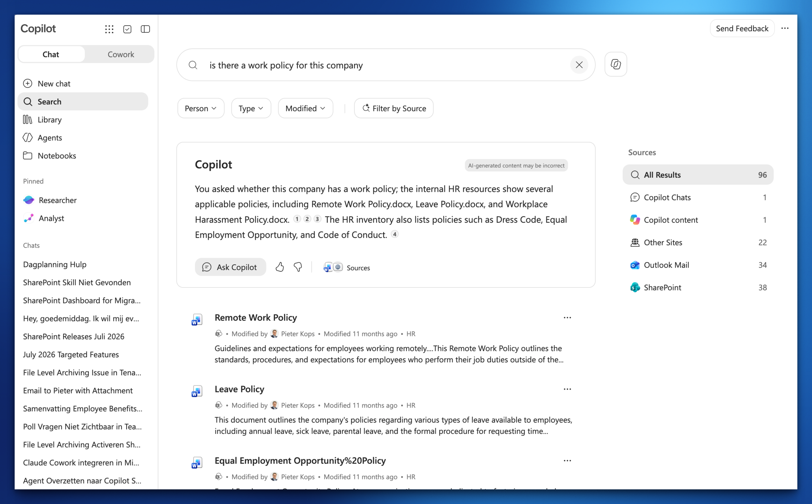Screen dimensions: 812x504
Task: Click Pieter Kops avatar on Remote Work Policy
Action: pos(274,334)
